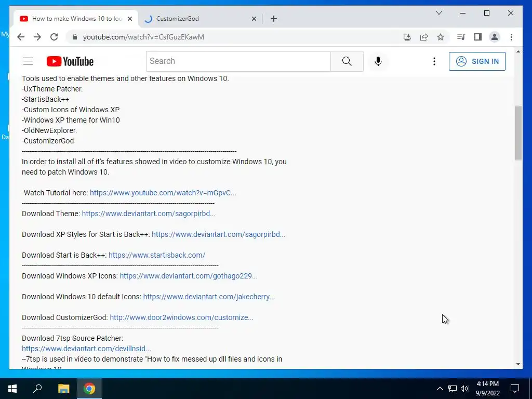Open the startisback.com link
The image size is (532, 399).
pos(157,255)
